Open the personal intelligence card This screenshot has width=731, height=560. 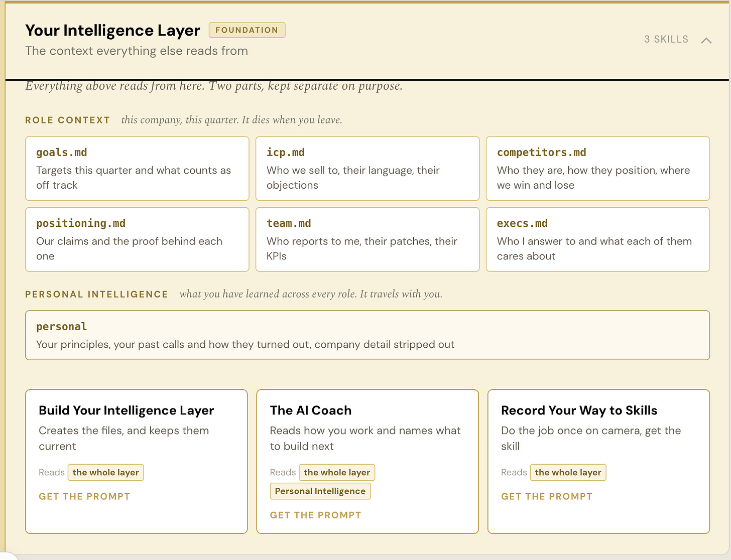[x=368, y=335]
